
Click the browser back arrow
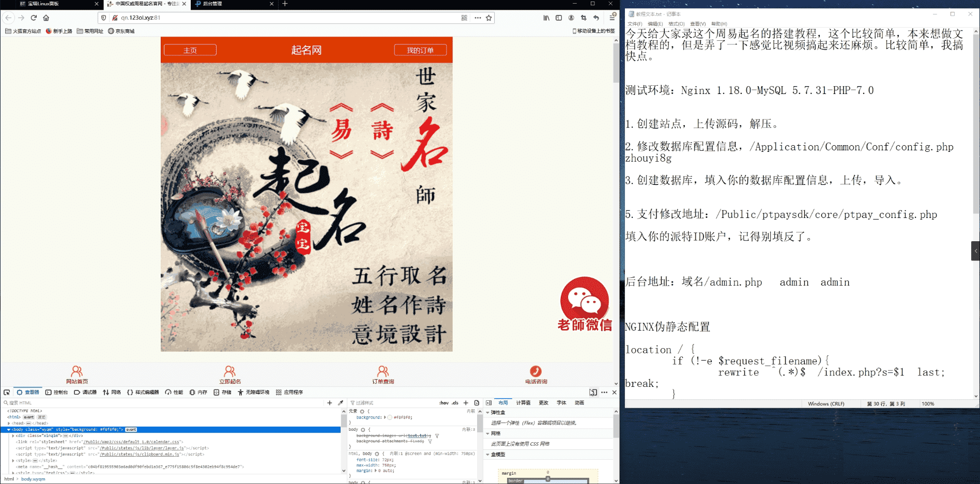point(8,18)
